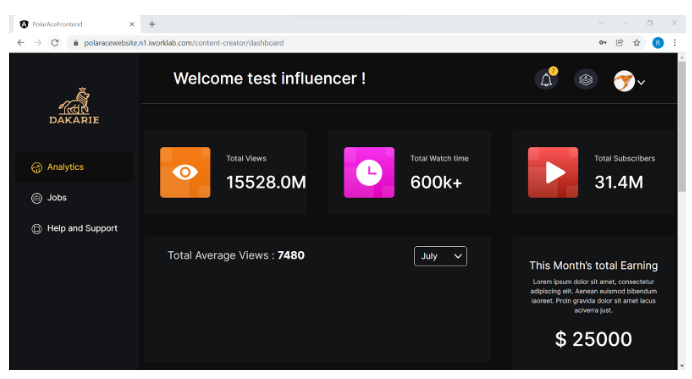Screen dimensions: 692x379
Task: Select Analytics in the sidebar
Action: point(74,167)
